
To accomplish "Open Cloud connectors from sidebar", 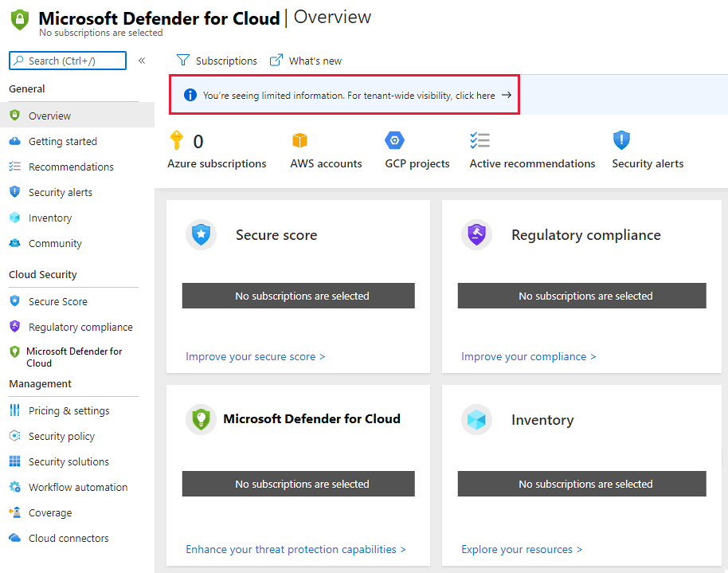I will point(68,538).
